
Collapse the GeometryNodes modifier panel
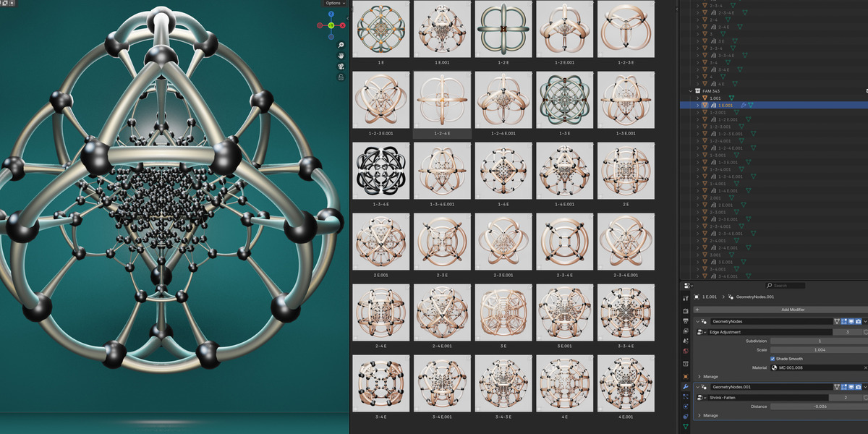[698, 321]
